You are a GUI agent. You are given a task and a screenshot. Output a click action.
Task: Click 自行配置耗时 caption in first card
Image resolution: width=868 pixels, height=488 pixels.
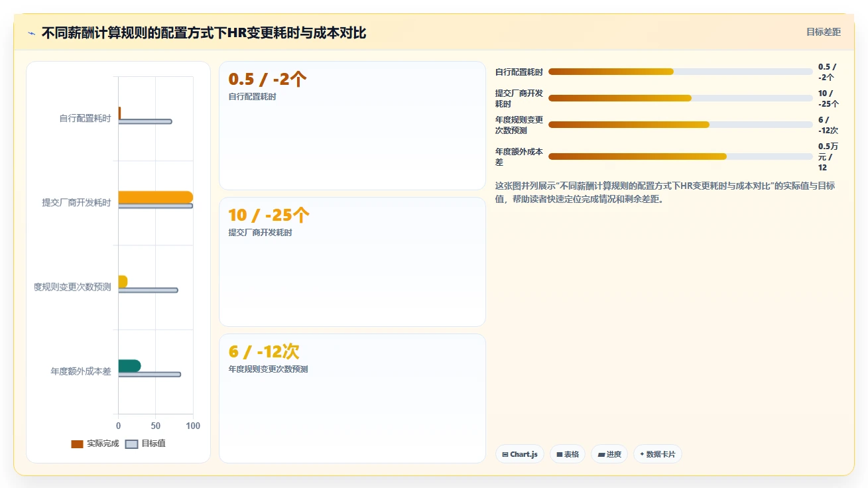[252, 97]
